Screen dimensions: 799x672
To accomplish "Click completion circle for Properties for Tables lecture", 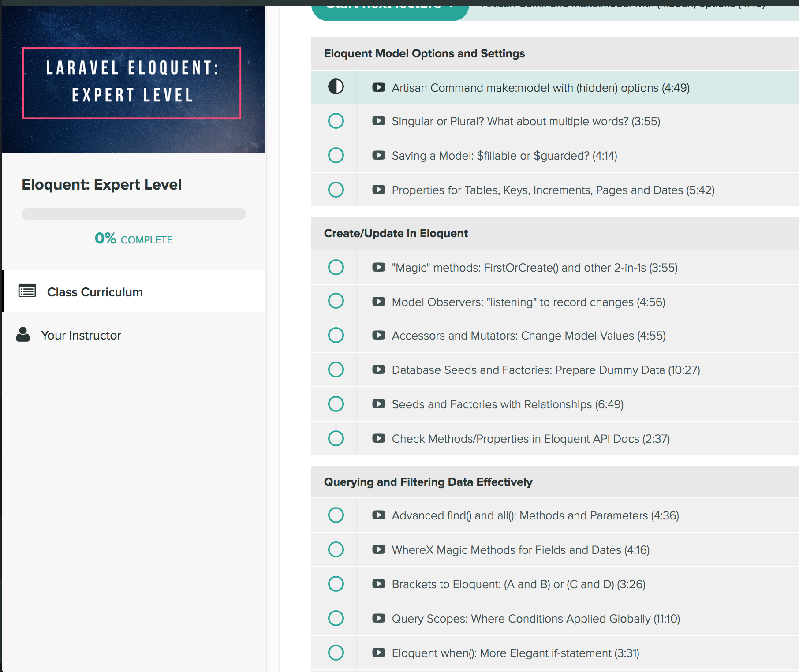I will (x=336, y=190).
